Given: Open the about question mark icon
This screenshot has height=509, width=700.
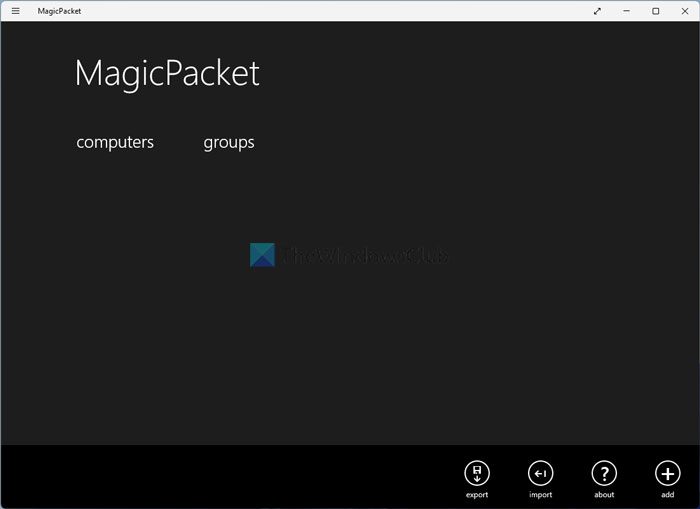Looking at the screenshot, I should pos(604,473).
